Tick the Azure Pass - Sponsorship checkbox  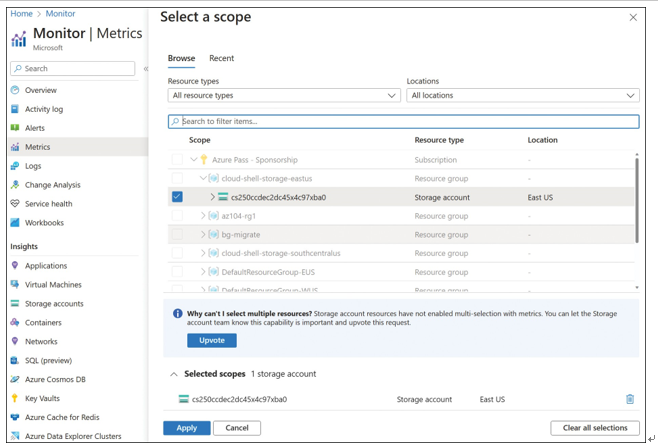pos(177,159)
